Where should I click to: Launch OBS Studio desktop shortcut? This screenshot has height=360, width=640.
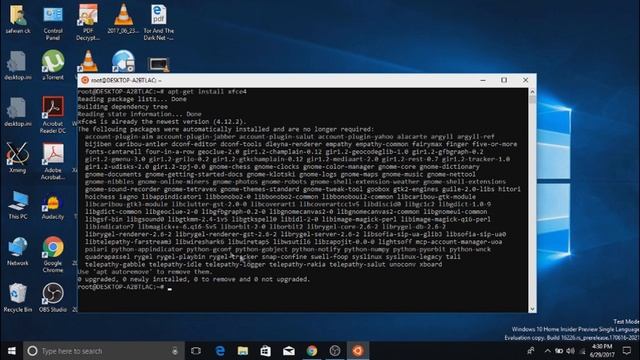coord(53,297)
